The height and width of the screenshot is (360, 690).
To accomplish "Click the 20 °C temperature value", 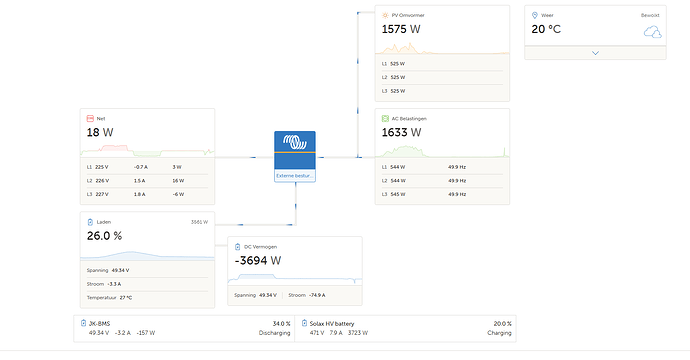I will coord(546,29).
